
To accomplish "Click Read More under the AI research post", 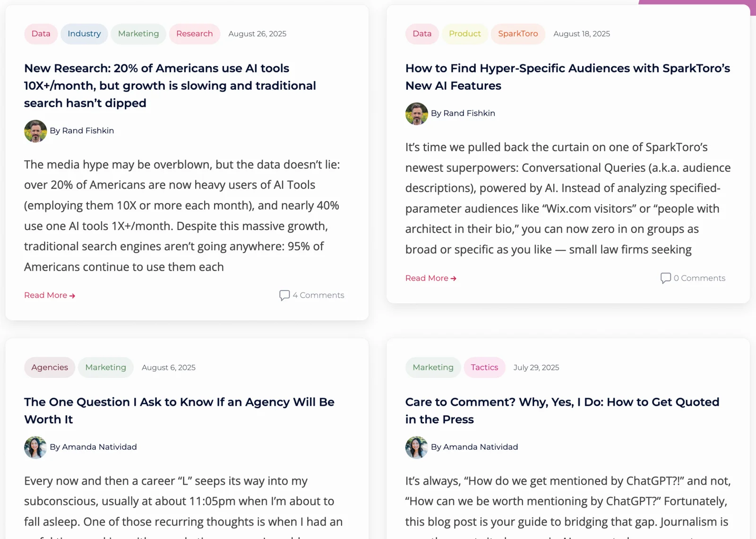I will tap(49, 295).
